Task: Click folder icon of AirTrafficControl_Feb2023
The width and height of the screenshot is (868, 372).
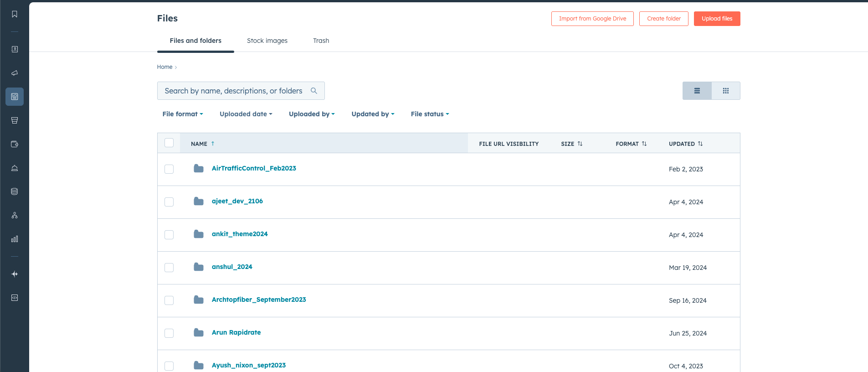Action: coord(199,169)
